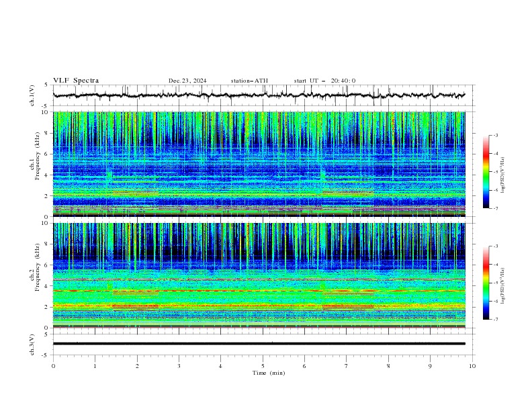Click the ch.2 spectrogram panel
The image size is (532, 411).
click(x=259, y=275)
